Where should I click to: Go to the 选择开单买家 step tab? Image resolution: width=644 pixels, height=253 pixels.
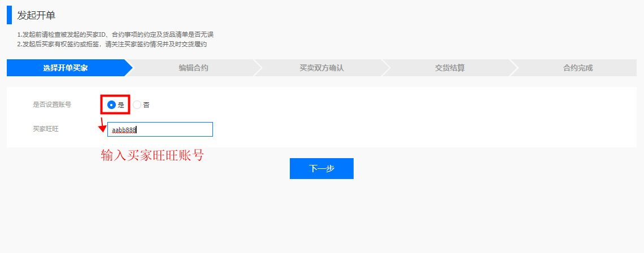[x=65, y=68]
